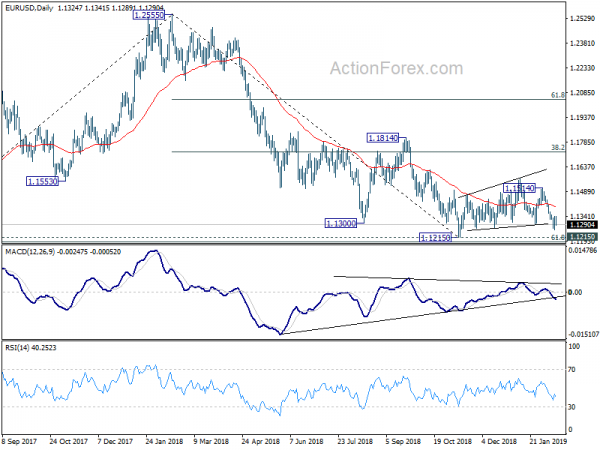Click the green 1.12150 axis price tag
Viewport: 600px width, 450px height.
tap(582, 237)
